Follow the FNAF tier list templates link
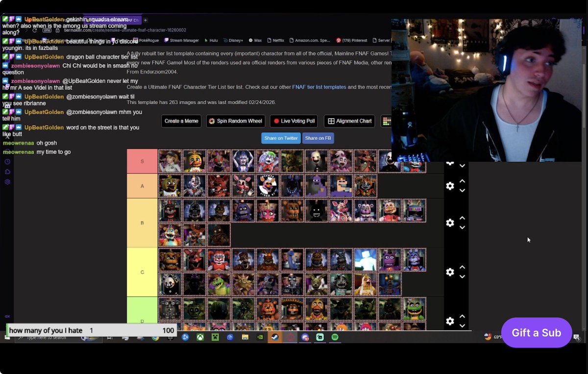588x374 pixels. coord(319,87)
